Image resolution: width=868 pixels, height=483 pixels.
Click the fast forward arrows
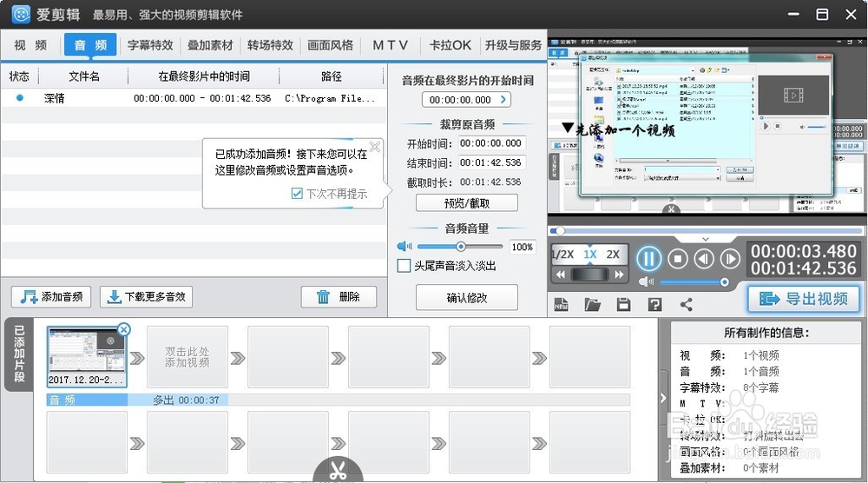coord(619,275)
